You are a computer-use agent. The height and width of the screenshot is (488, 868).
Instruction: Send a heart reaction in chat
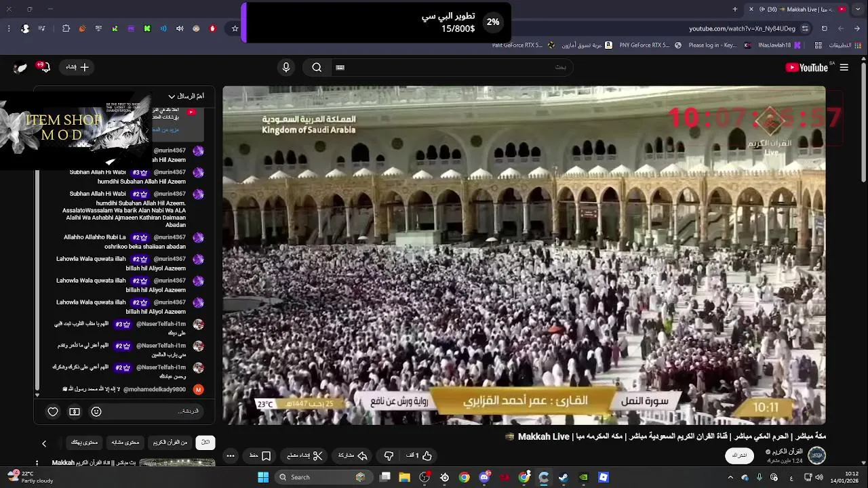pos(53,411)
